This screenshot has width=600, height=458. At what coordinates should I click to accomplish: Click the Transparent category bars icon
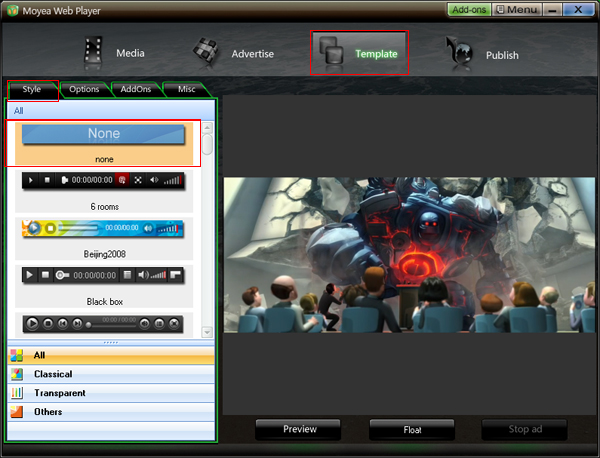pos(16,393)
